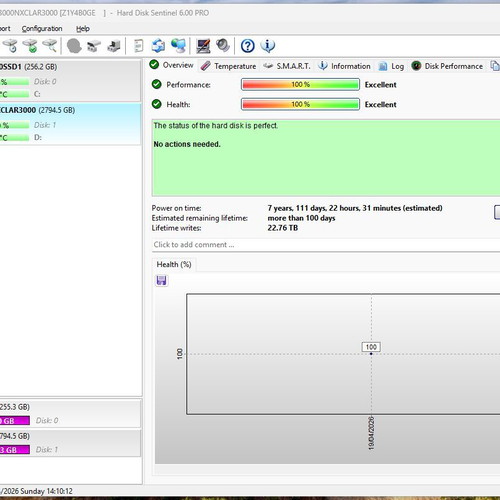Viewport: 500px width, 500px height.
Task: Click the 'Disk: 1' label under CLAR3000
Action: pos(45,125)
